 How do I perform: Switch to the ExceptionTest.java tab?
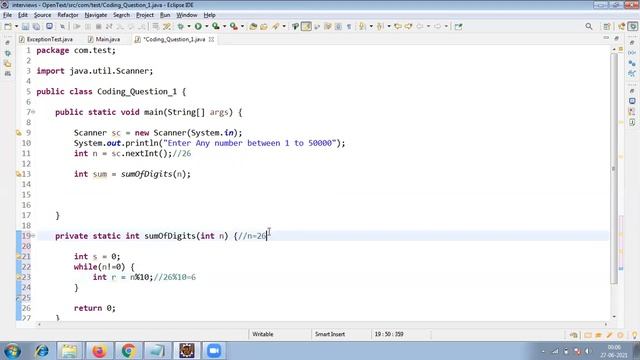[x=46, y=40]
